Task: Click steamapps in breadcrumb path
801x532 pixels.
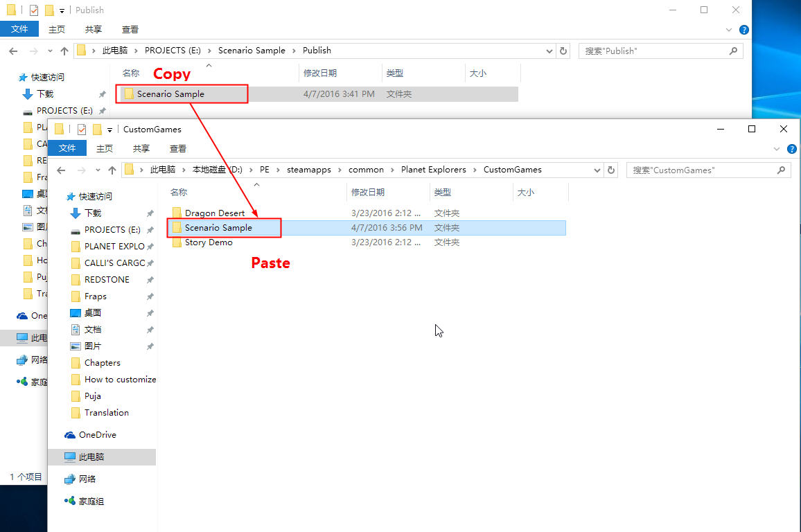Action: [x=309, y=170]
